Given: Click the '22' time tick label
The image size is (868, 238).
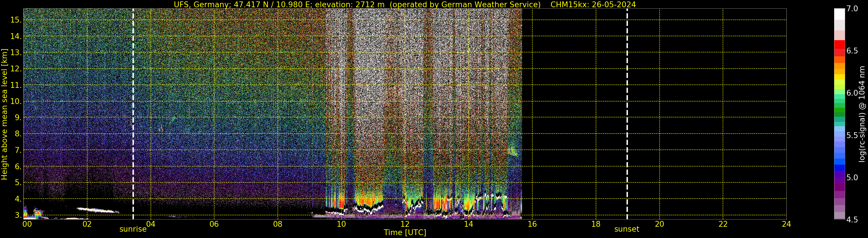Looking at the screenshot, I should (723, 224).
